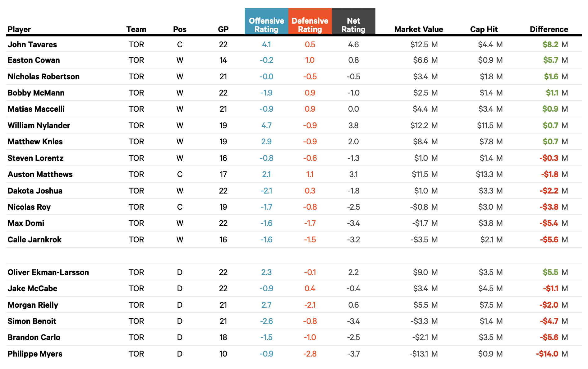Viewport: 588px width, 369px height.
Task: Click Matthew Knies' market value $8.4 M
Action: (x=425, y=142)
